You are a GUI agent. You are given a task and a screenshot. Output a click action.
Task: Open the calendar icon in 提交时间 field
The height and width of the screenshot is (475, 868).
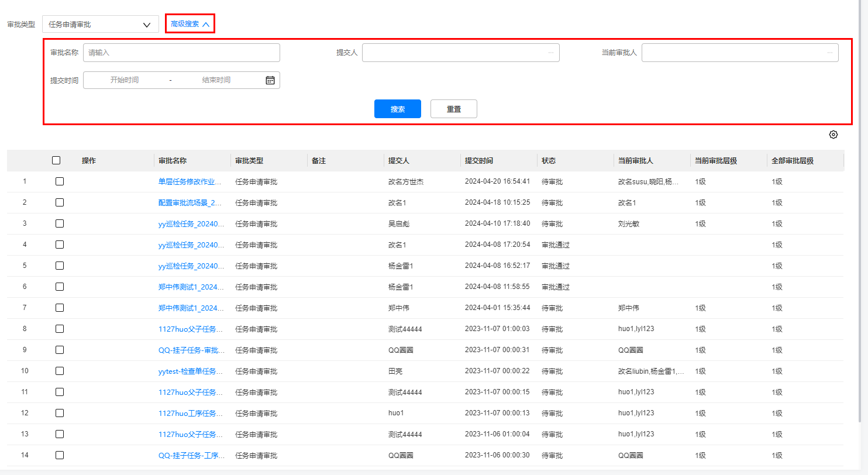pyautogui.click(x=270, y=80)
